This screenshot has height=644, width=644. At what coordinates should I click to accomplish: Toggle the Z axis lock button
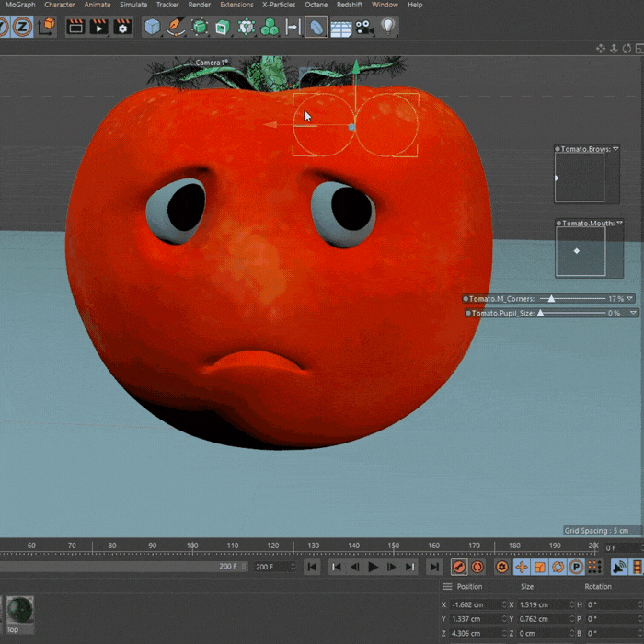click(x=22, y=27)
